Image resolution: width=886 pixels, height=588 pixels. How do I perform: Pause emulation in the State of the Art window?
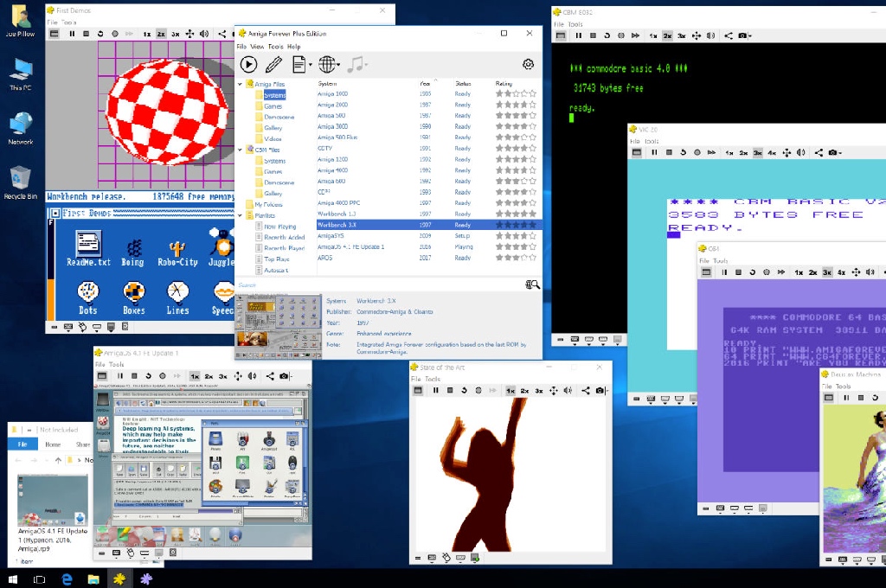click(x=436, y=390)
